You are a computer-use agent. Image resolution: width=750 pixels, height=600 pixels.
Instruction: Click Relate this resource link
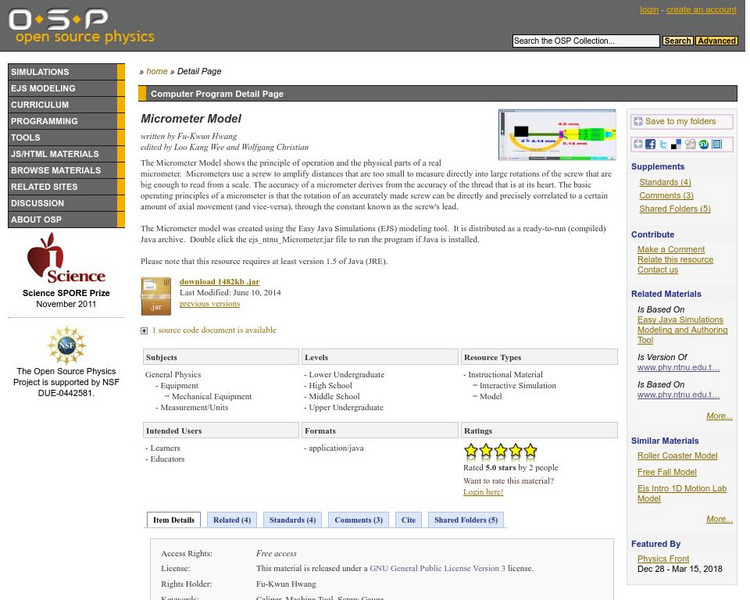coord(675,259)
